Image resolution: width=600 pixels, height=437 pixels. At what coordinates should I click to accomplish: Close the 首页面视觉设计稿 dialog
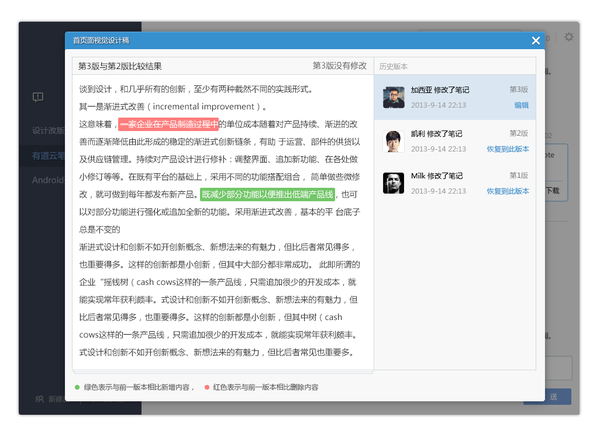coord(536,41)
